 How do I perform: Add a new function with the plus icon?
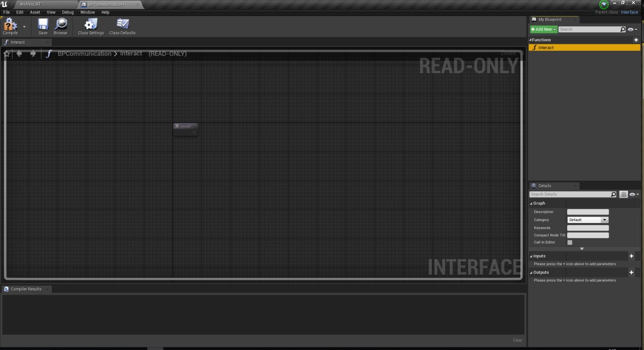pos(636,40)
